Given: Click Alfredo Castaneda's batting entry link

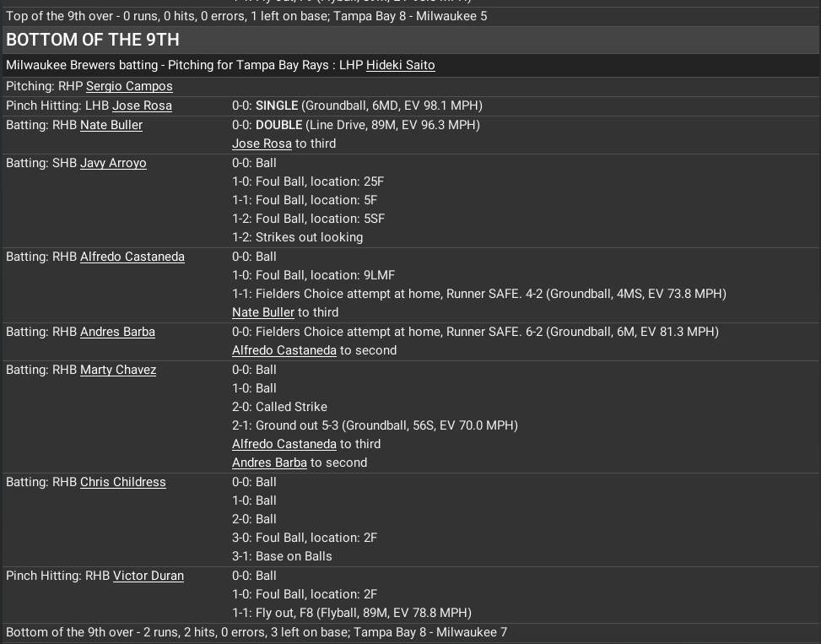Looking at the screenshot, I should pyautogui.click(x=132, y=257).
